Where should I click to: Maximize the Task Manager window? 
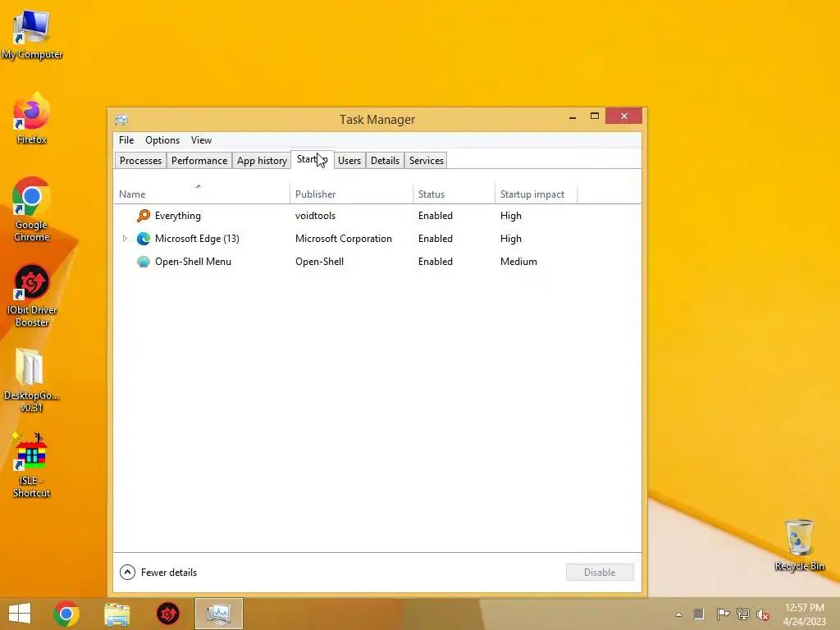tap(595, 116)
